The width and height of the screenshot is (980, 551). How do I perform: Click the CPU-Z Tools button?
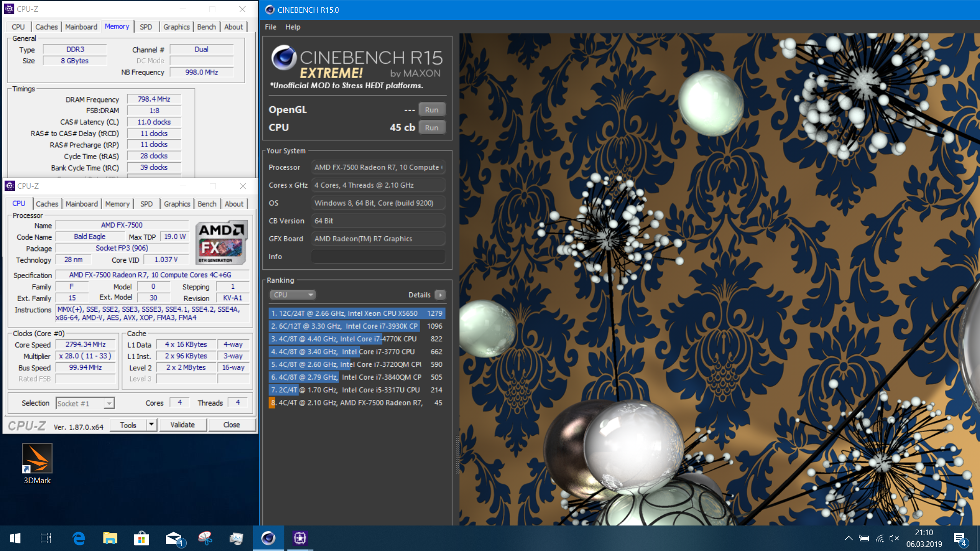[x=128, y=425]
